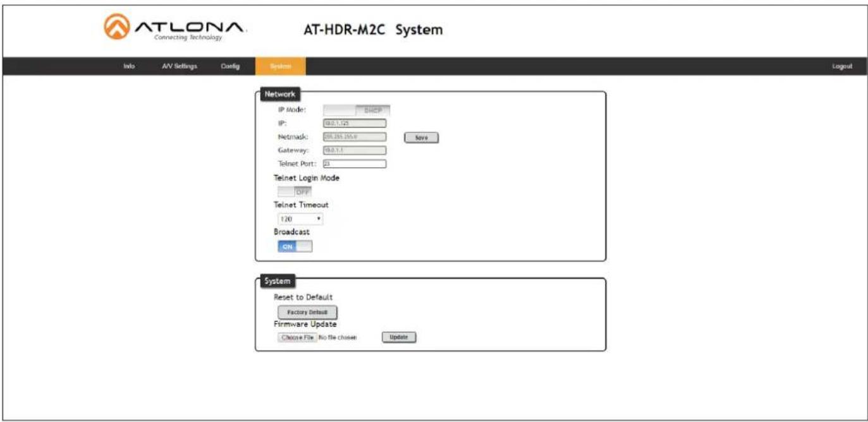
Task: Toggle the Broadcast switch
Action: click(295, 246)
